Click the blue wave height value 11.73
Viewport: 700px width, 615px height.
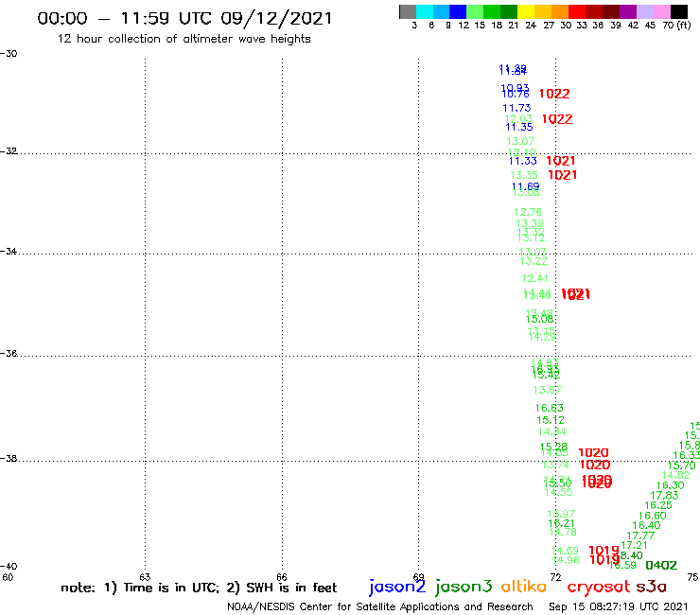517,108
